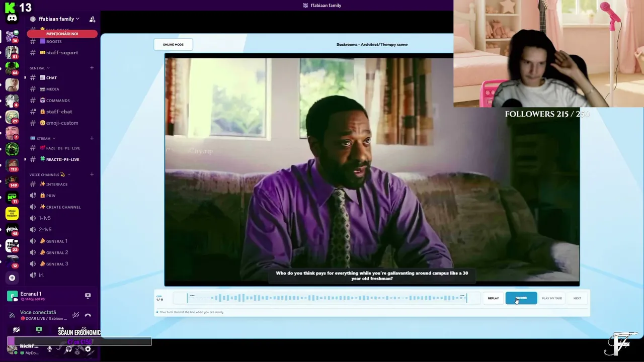644x362 pixels.
Task: Open yellow Make GG Happen server
Action: click(12, 213)
